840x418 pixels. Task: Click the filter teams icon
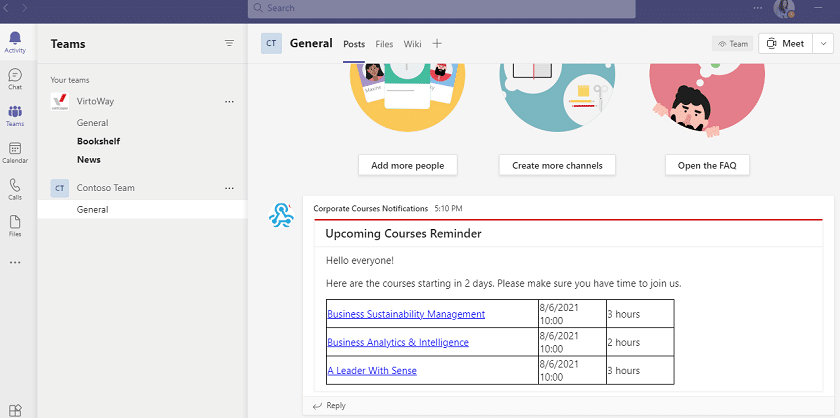(229, 43)
